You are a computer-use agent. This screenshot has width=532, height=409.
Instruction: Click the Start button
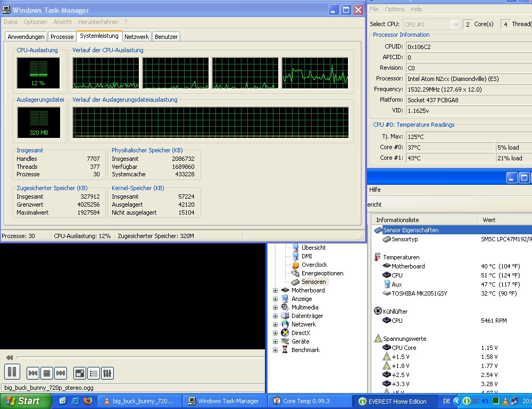[26, 401]
